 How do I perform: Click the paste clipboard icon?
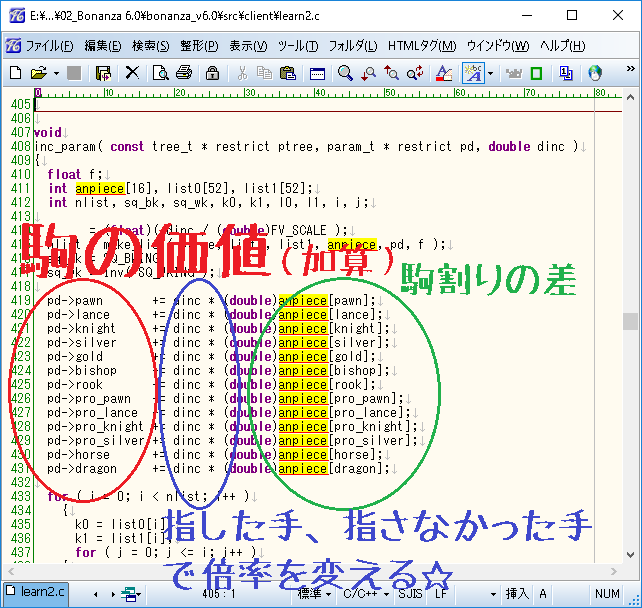coord(288,74)
